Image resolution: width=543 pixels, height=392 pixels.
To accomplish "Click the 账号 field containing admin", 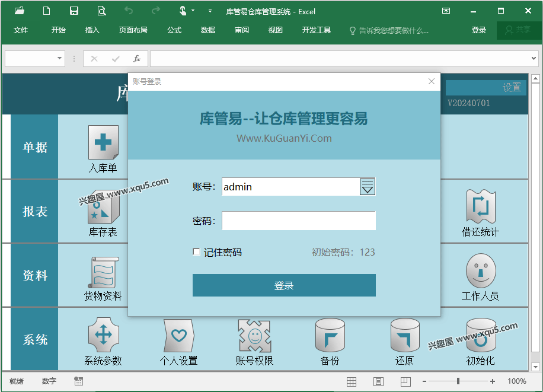I will (290, 187).
